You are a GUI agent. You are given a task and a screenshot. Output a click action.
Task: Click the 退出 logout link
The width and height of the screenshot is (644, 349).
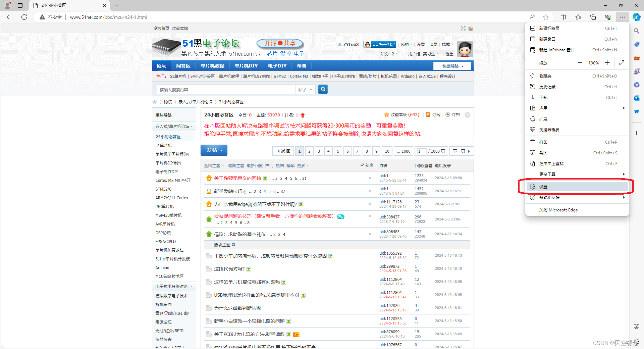(449, 54)
